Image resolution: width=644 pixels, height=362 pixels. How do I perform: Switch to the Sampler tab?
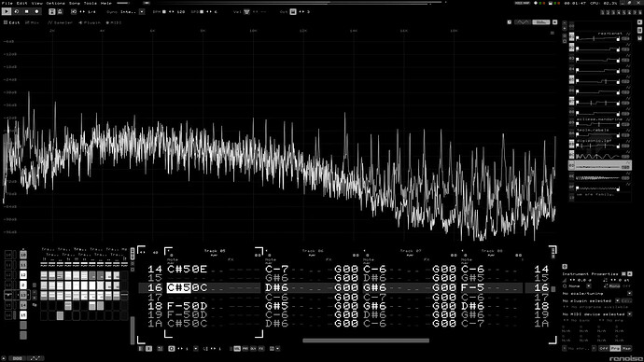click(60, 22)
